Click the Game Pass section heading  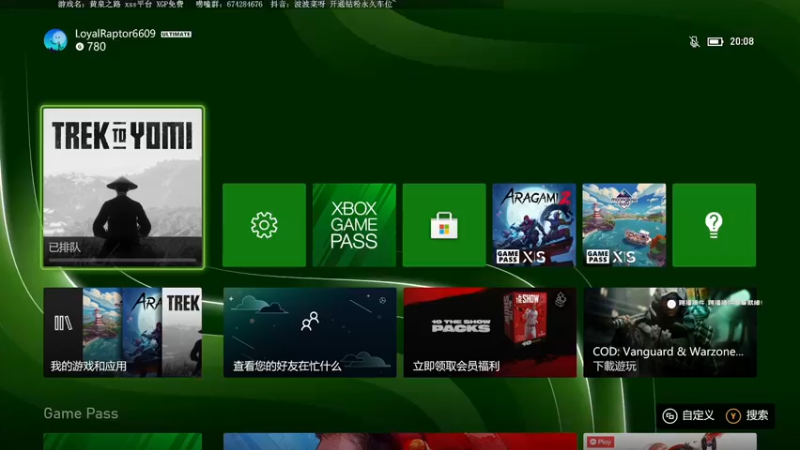coord(81,413)
